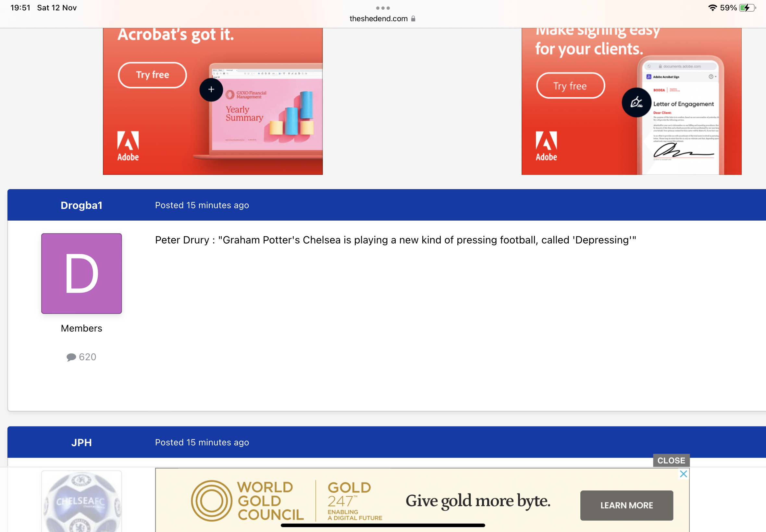Image resolution: width=766 pixels, height=532 pixels.
Task: Tap the Wi-Fi status icon
Action: 713,8
